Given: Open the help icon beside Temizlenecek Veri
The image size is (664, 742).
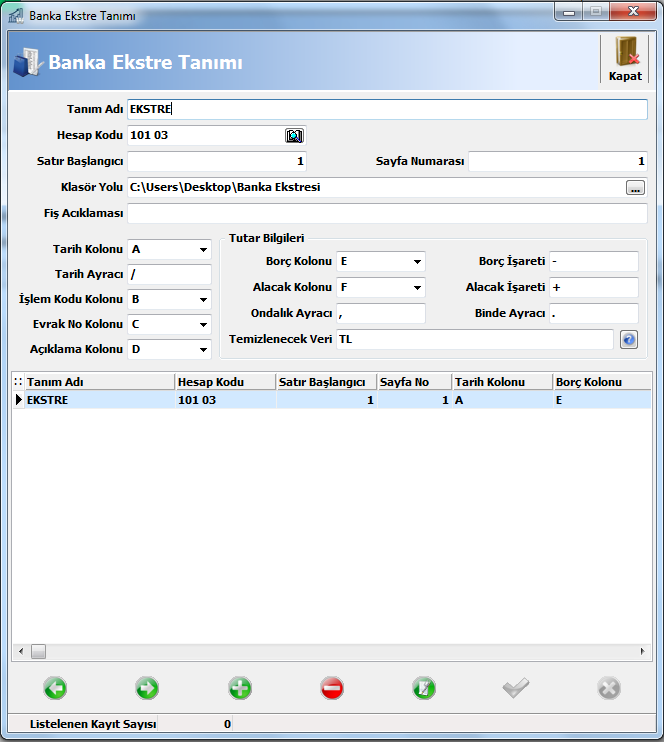Looking at the screenshot, I should 629,340.
